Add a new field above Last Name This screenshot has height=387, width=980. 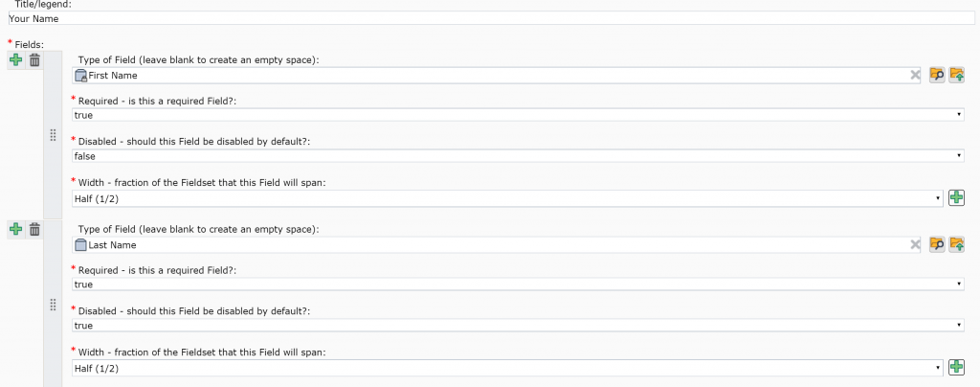15,229
